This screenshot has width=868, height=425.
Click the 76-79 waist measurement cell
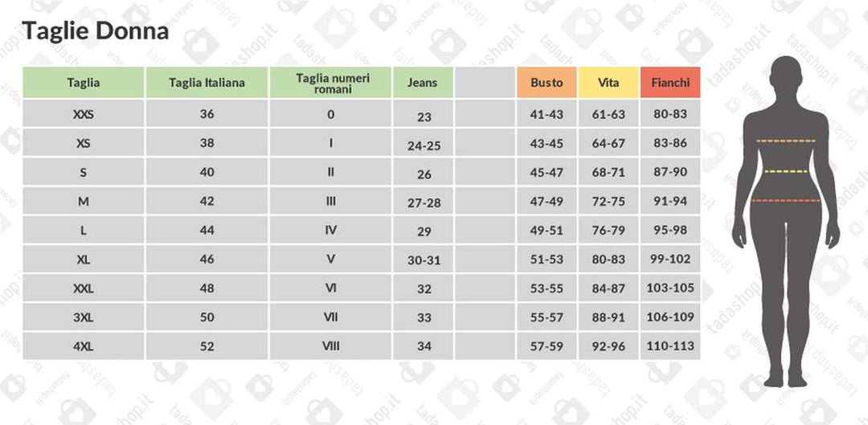pos(608,231)
